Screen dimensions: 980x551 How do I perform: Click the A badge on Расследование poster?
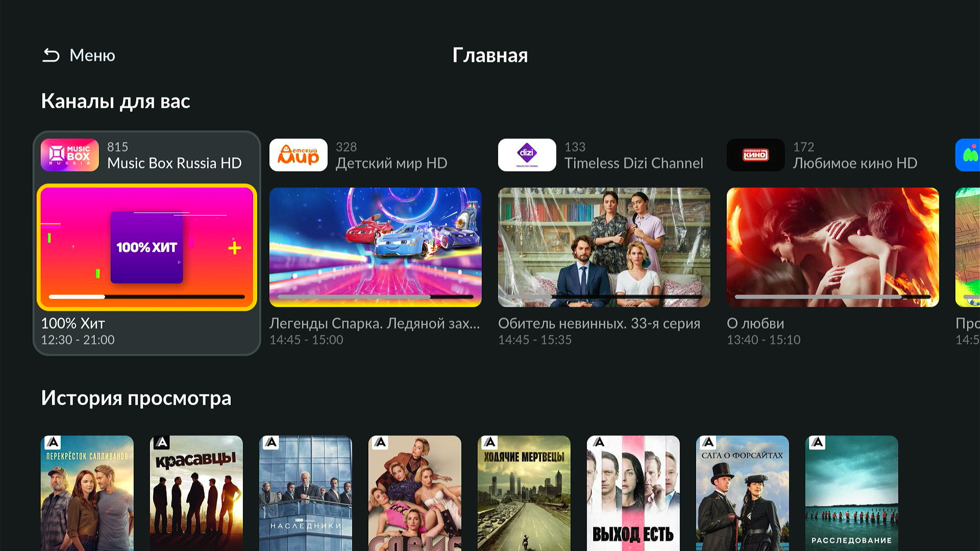click(817, 442)
